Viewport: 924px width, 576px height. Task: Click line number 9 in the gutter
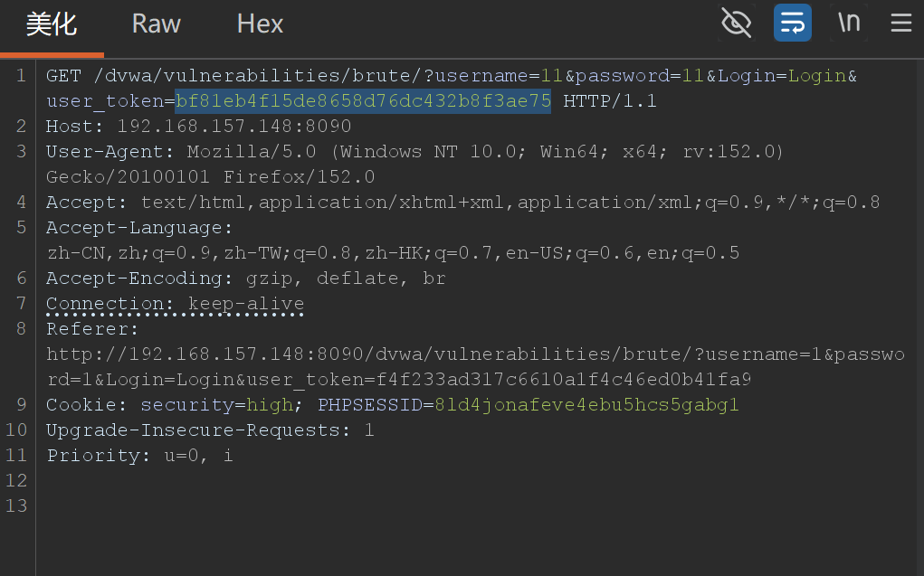pyautogui.click(x=22, y=404)
